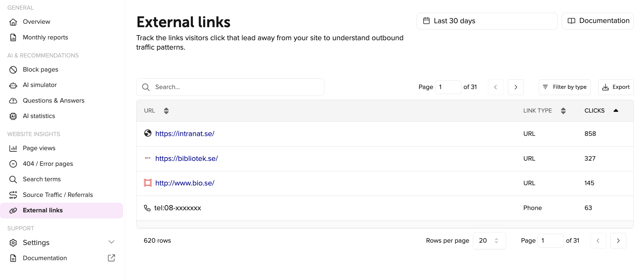Click the AI simulator robot icon
The image size is (644, 280).
13,85
